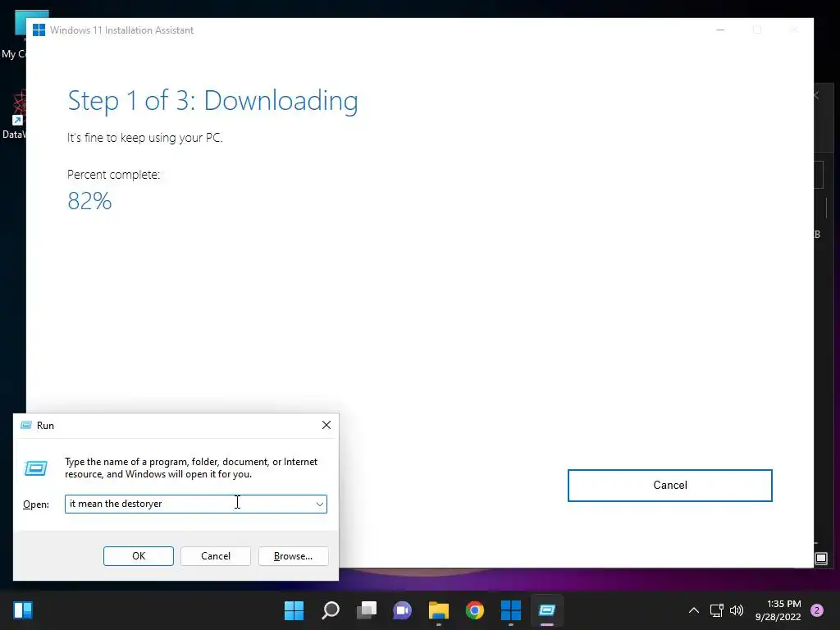Click the Windows logo in Installation Assistant title
The height and width of the screenshot is (630, 840).
pos(39,30)
